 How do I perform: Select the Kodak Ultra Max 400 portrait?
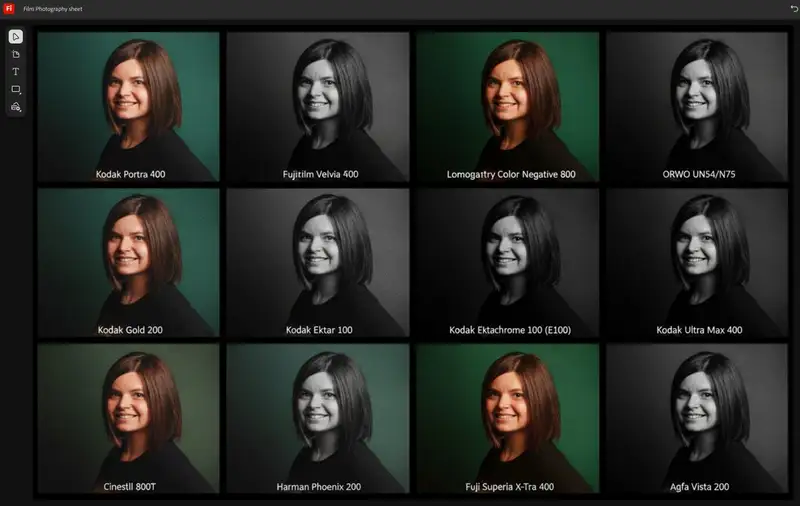coord(697,263)
